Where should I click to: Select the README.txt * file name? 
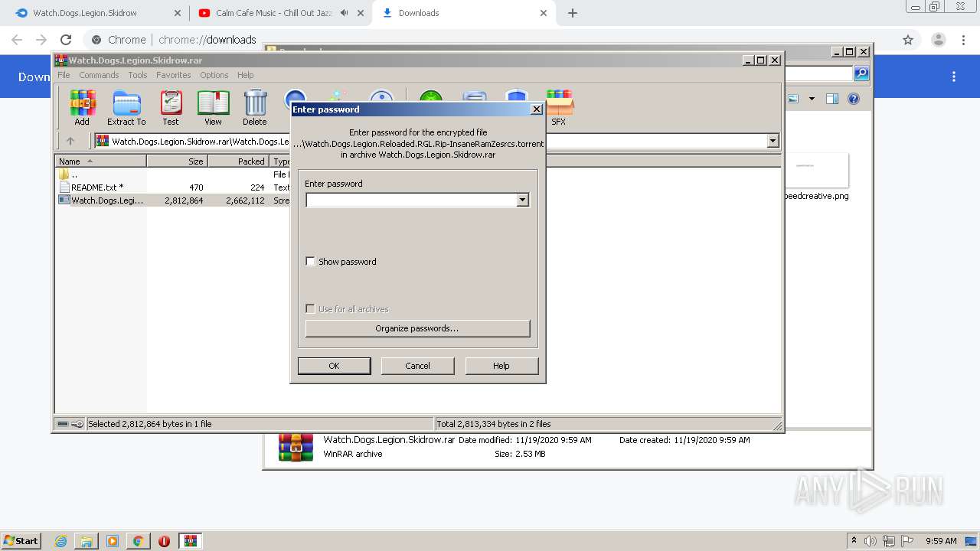pyautogui.click(x=97, y=187)
